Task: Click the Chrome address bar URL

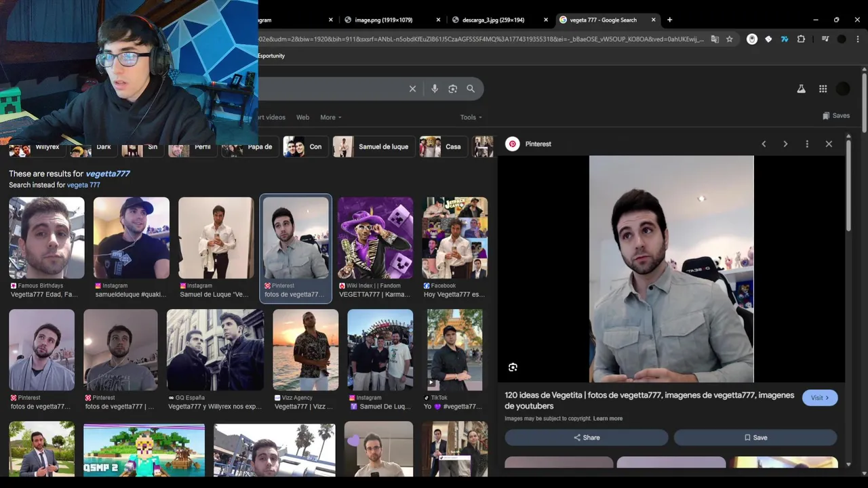Action: [x=481, y=39]
